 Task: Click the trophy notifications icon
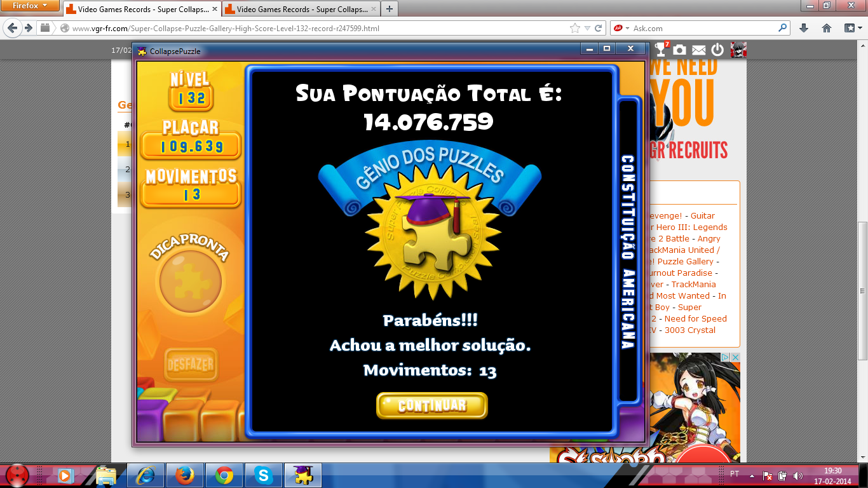[x=661, y=50]
